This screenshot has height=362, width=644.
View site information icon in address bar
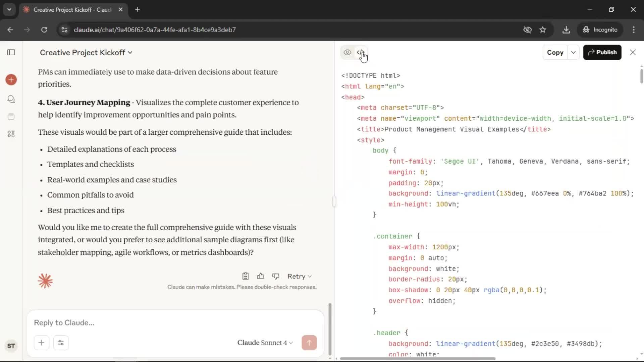pyautogui.click(x=64, y=29)
